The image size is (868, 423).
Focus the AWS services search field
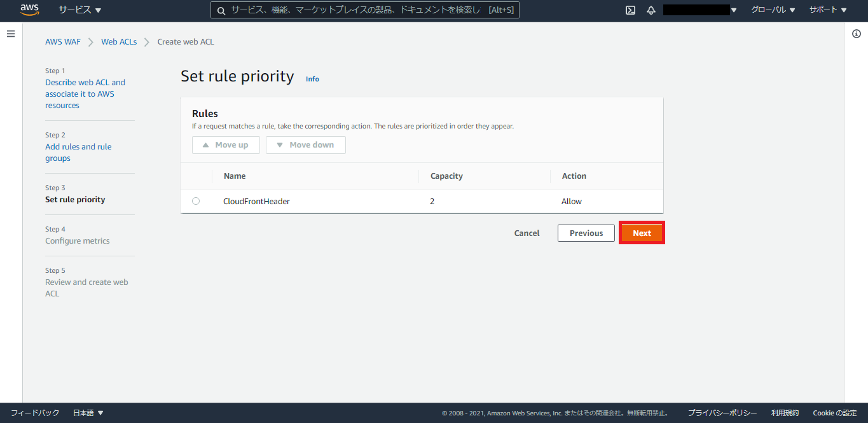point(365,10)
